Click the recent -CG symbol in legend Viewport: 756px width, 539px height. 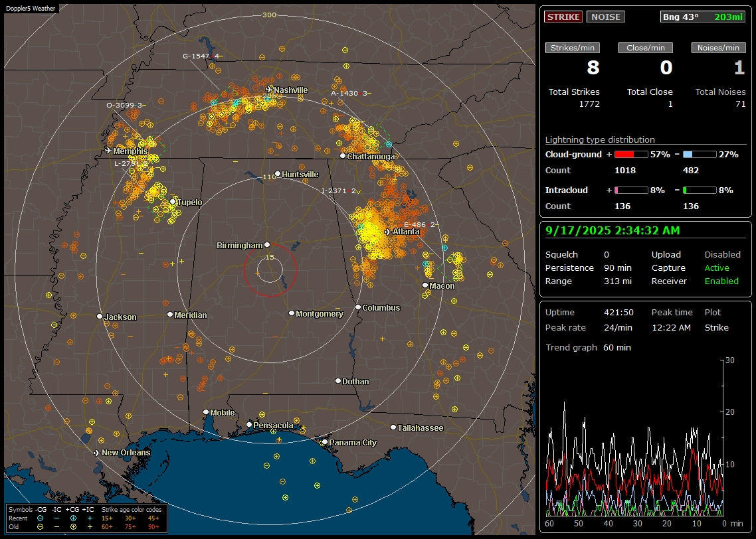click(40, 518)
